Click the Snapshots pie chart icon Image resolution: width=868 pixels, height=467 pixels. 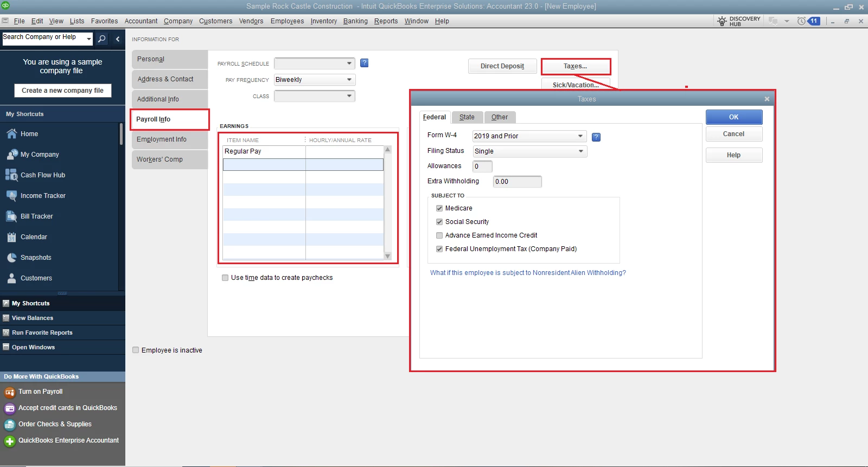click(x=11, y=258)
